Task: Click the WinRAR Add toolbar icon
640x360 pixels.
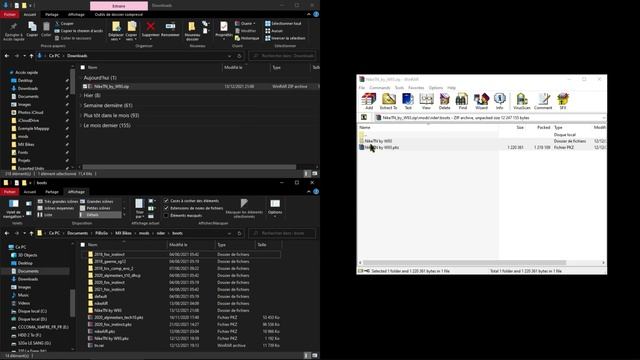Action: pos(369,101)
